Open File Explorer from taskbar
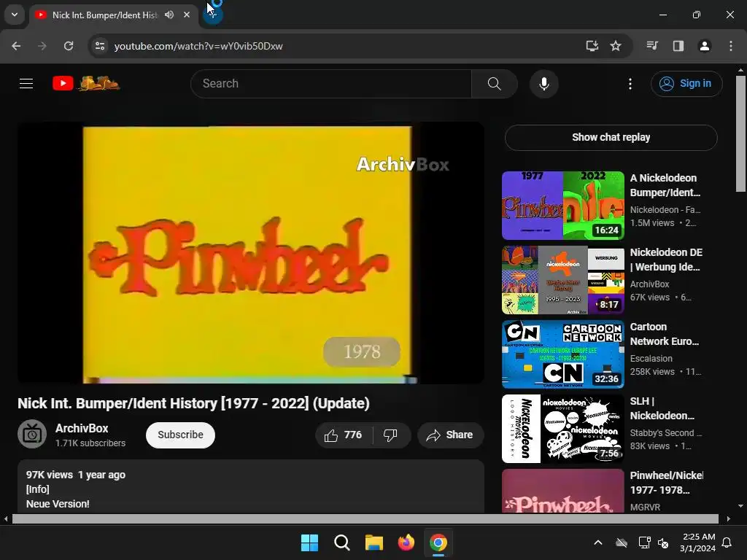 point(374,542)
